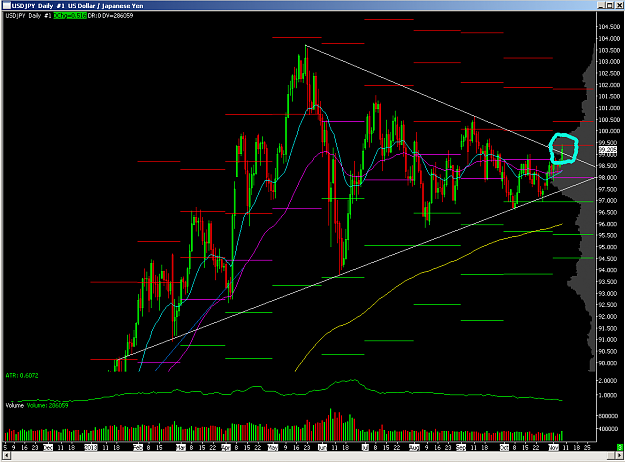Click the 100.000 price axis label
625x462 pixels.
click(x=609, y=131)
